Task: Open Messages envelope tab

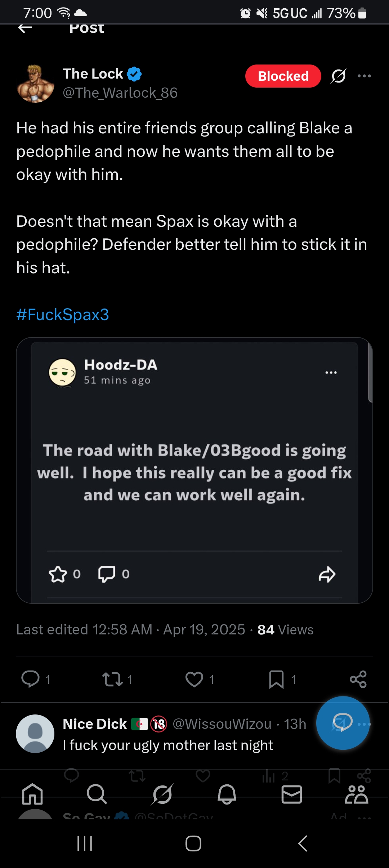Action: [x=291, y=794]
